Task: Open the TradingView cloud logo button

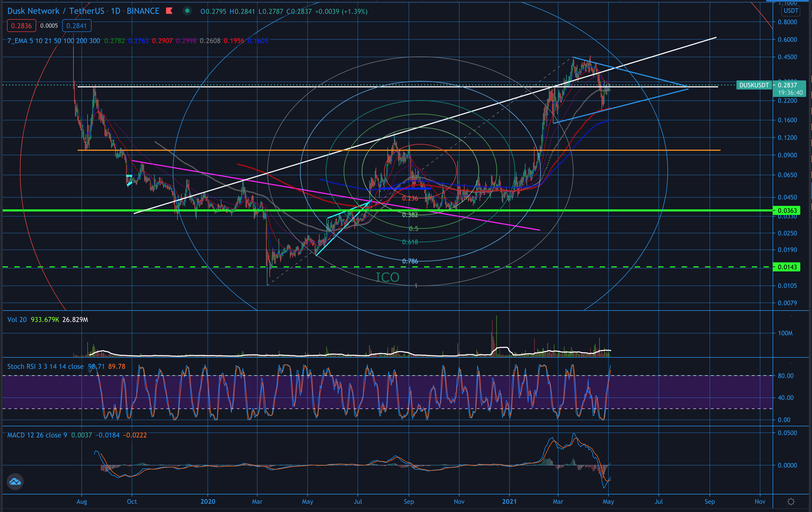Action: tap(15, 482)
